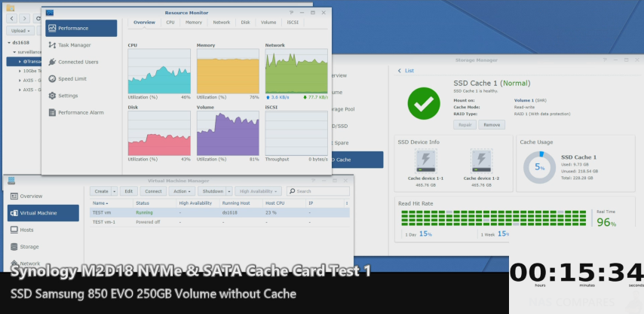This screenshot has height=314, width=644.
Task: Click the Repair button for SSD Cache 1
Action: [465, 124]
